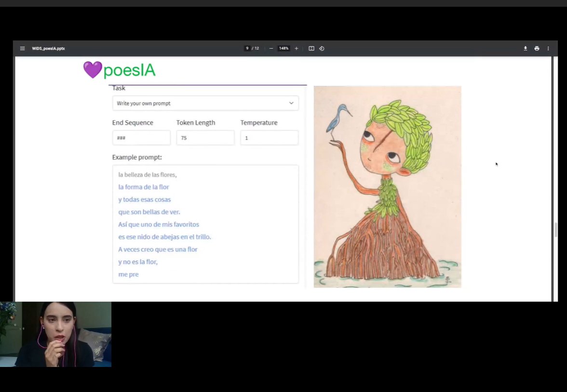Print the document

(x=537, y=49)
